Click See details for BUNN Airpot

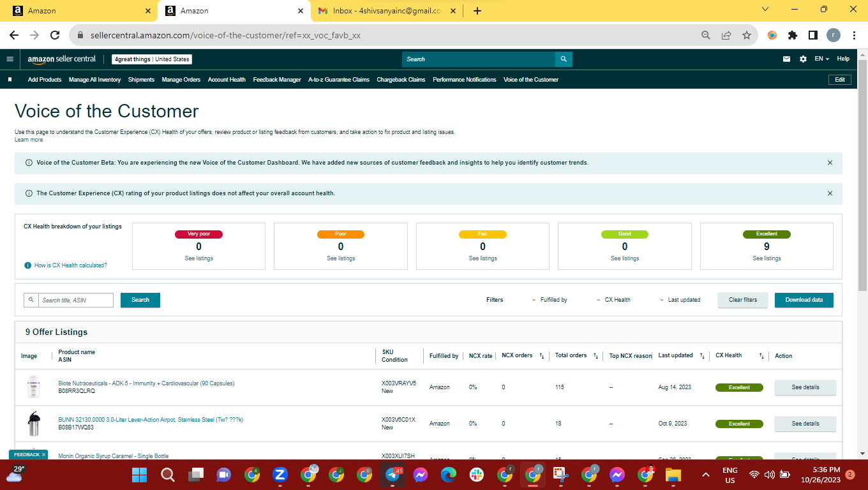point(805,424)
